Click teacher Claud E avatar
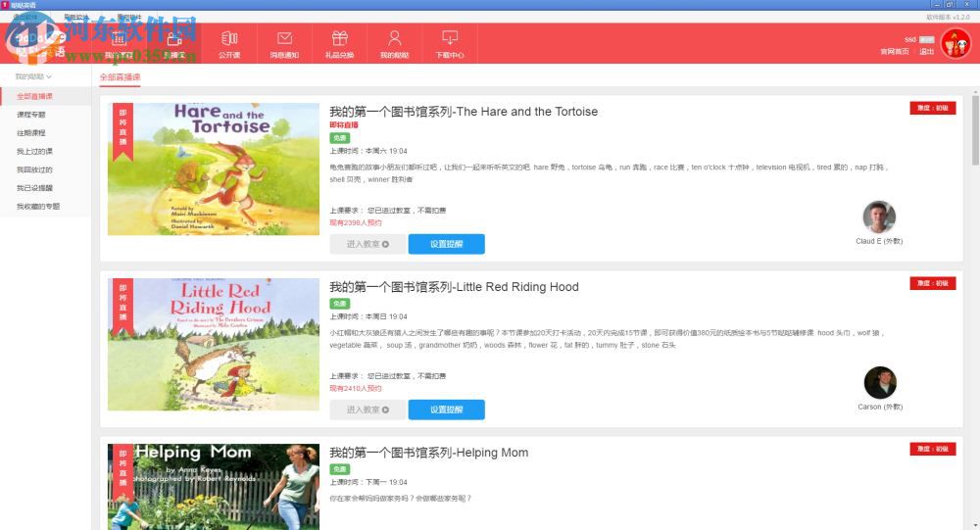Screen dimensions: 980x530 879,217
